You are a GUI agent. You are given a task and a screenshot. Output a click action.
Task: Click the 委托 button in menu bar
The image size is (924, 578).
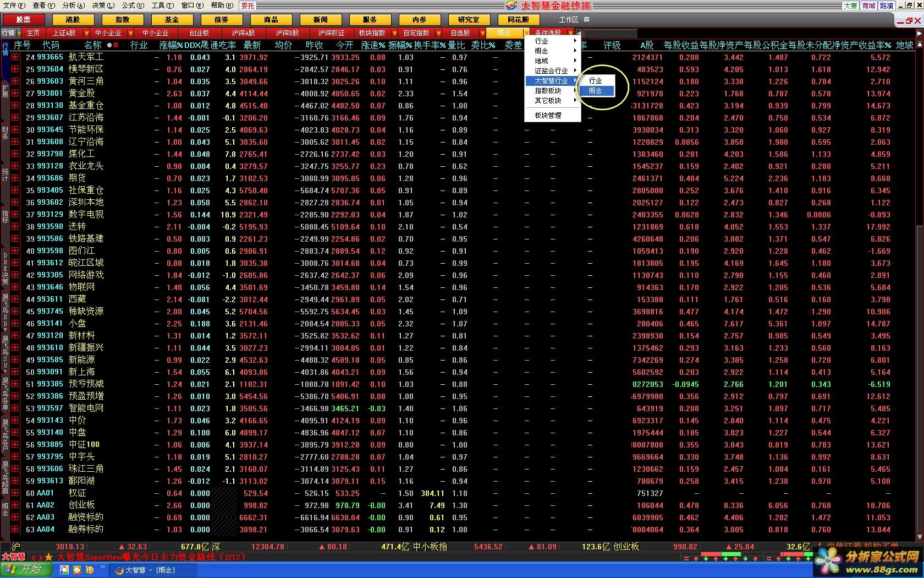pos(248,6)
